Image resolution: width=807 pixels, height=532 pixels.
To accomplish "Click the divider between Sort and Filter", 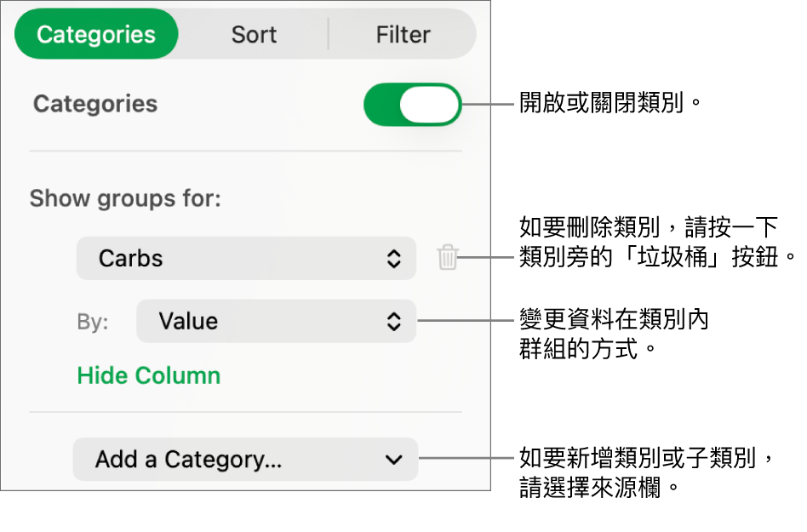I will tap(329, 35).
